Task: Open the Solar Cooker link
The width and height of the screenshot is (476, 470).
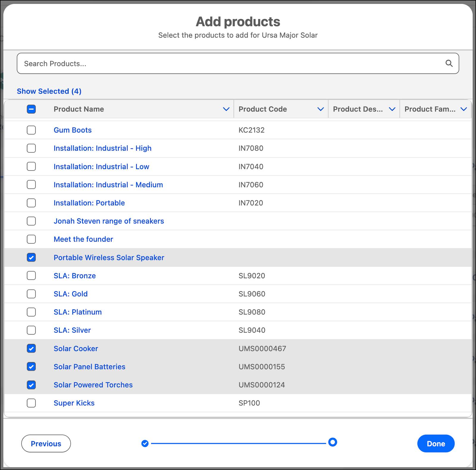Action: pos(76,348)
